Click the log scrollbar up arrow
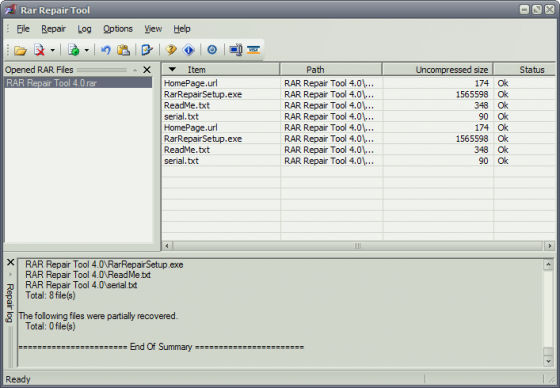The image size is (560, 388). 548,265
